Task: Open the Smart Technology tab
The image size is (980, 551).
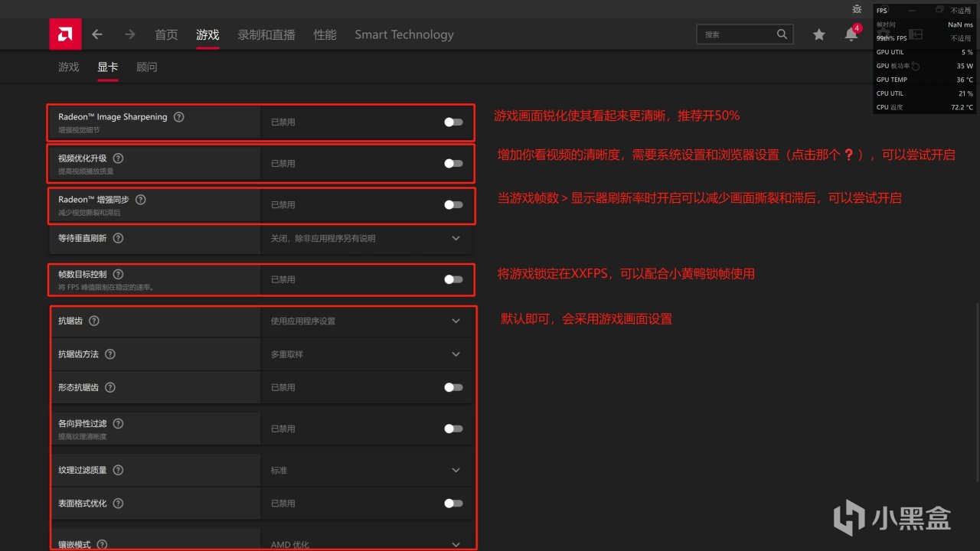Action: [404, 34]
